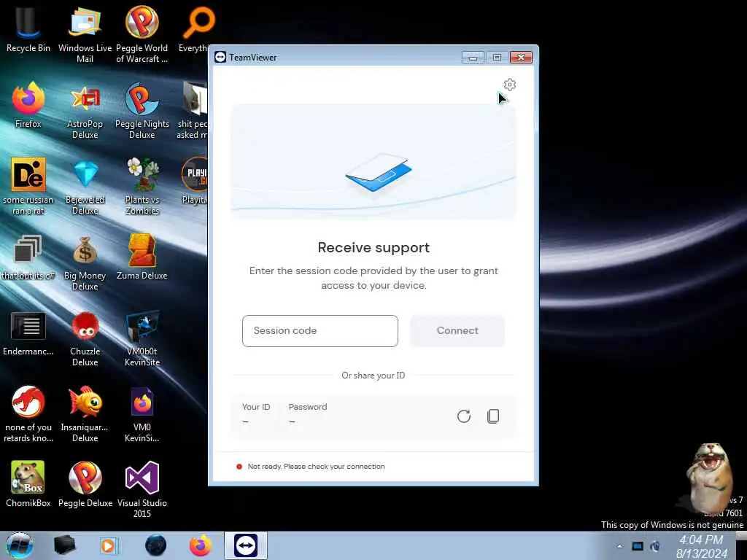The height and width of the screenshot is (560, 747).
Task: Select Big Money Deluxe icon
Action: (x=85, y=262)
